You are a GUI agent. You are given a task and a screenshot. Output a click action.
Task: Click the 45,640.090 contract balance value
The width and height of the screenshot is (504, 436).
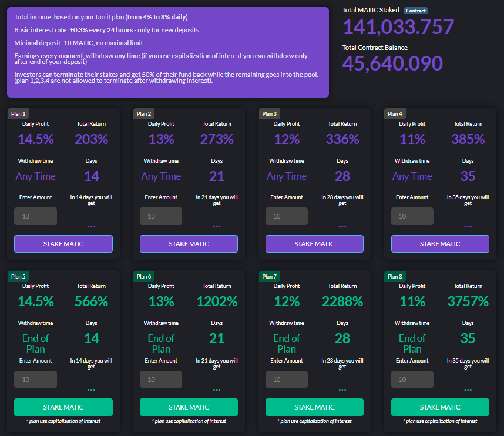point(392,63)
